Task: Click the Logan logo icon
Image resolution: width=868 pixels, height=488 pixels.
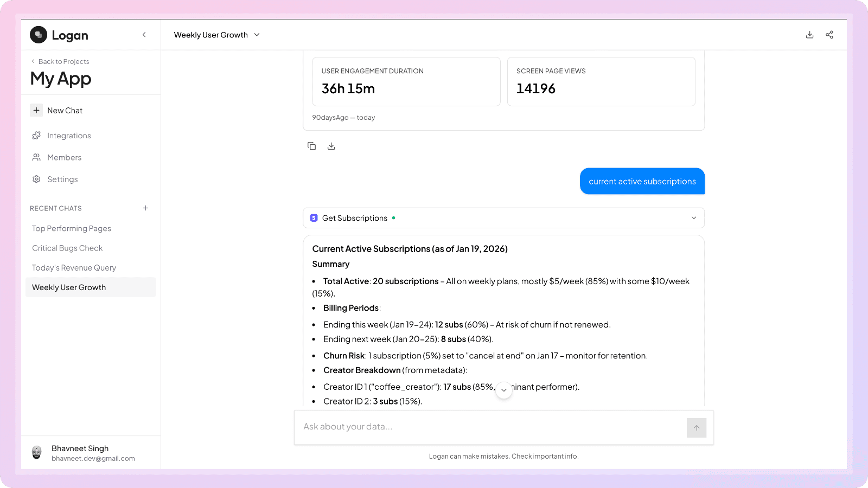Action: click(x=39, y=35)
